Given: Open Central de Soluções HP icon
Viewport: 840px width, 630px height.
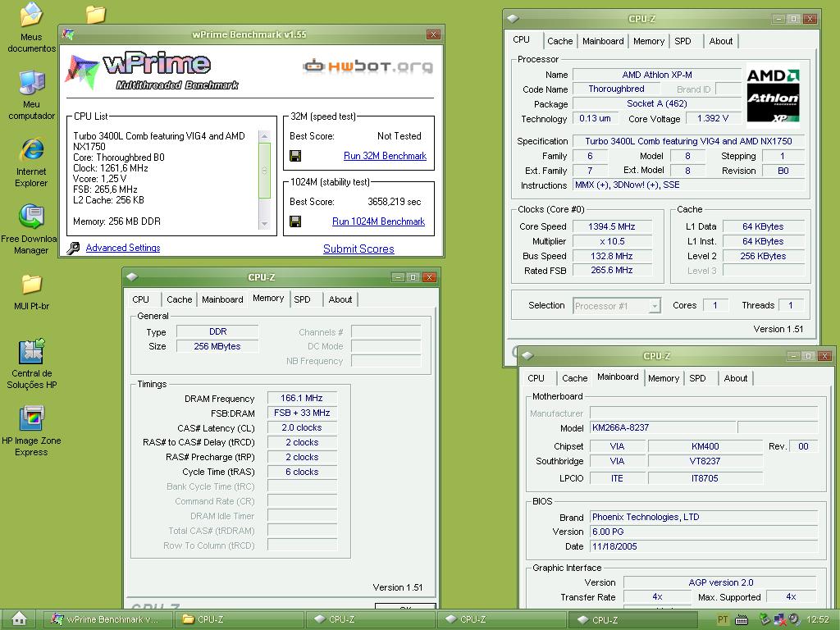Looking at the screenshot, I should pos(31,363).
